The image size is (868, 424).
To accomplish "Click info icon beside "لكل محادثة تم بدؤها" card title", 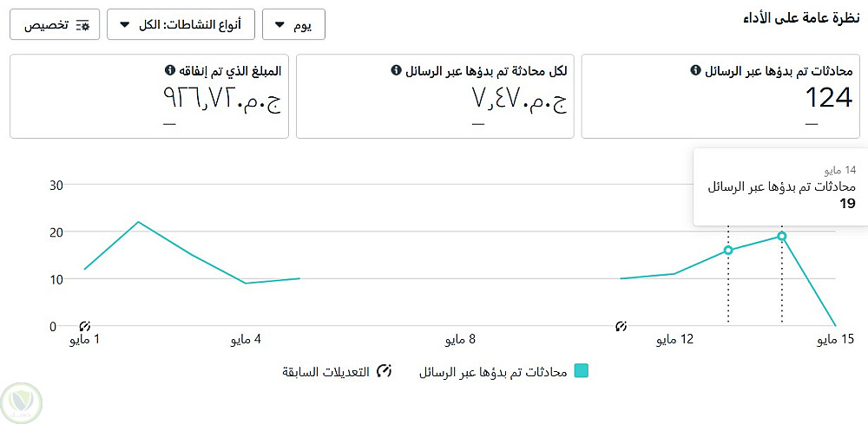I will click(397, 70).
